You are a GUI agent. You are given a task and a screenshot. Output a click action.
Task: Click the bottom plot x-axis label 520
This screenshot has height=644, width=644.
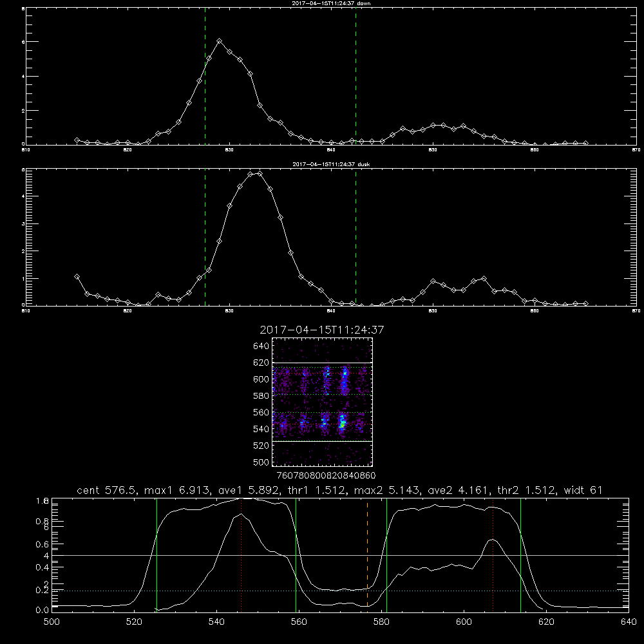pyautogui.click(x=134, y=622)
